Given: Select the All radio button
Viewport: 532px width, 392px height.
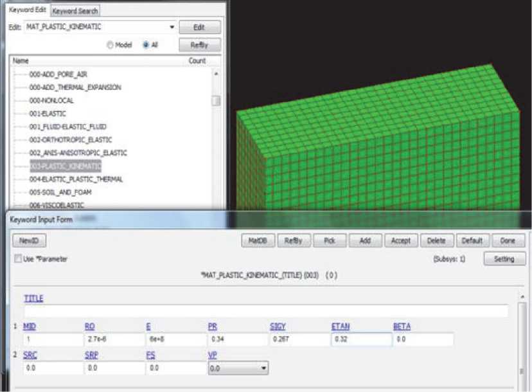Looking at the screenshot, I should pos(146,45).
